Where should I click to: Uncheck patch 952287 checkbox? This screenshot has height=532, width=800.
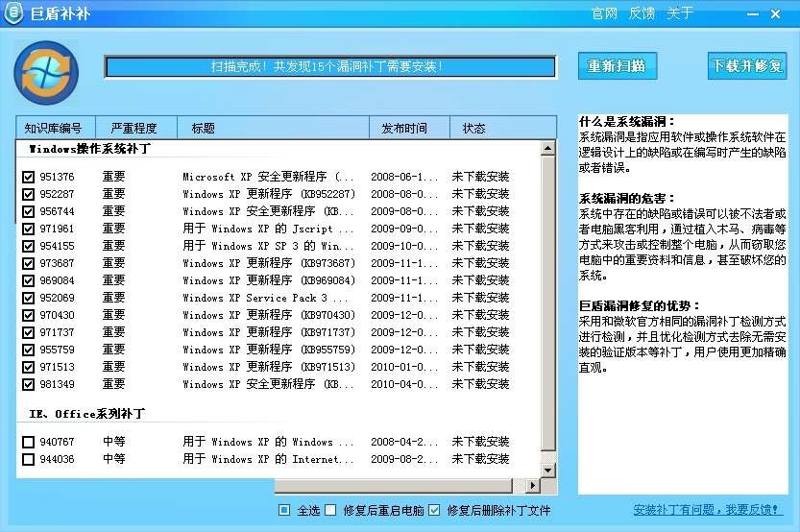coord(28,194)
